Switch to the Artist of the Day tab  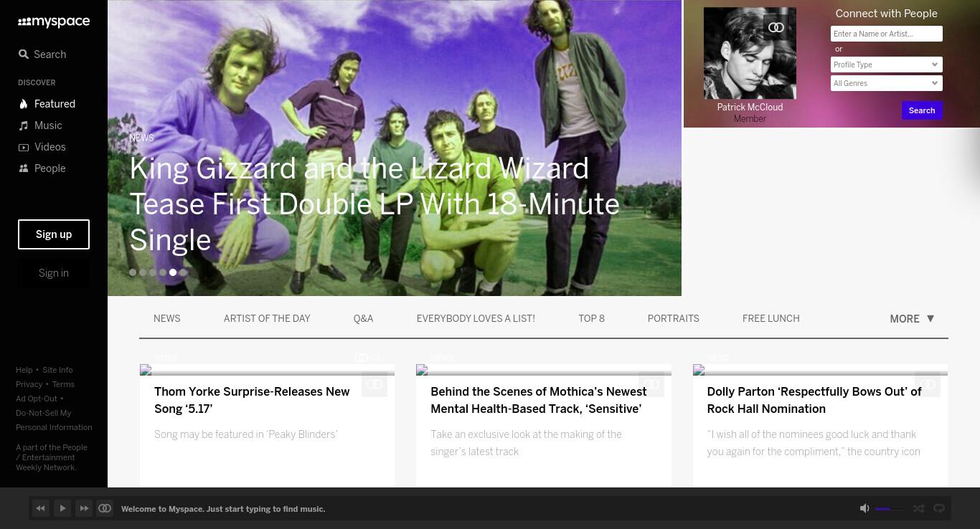pyautogui.click(x=267, y=319)
